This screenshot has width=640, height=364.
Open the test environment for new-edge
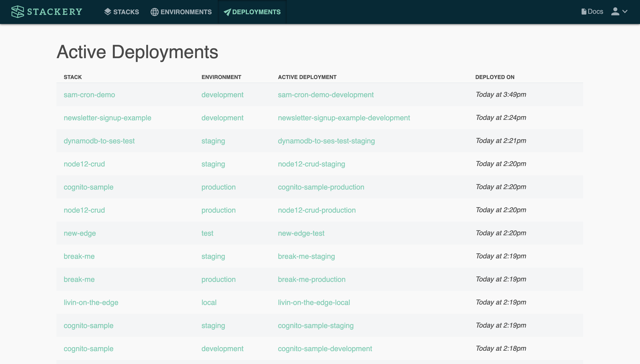coord(207,233)
